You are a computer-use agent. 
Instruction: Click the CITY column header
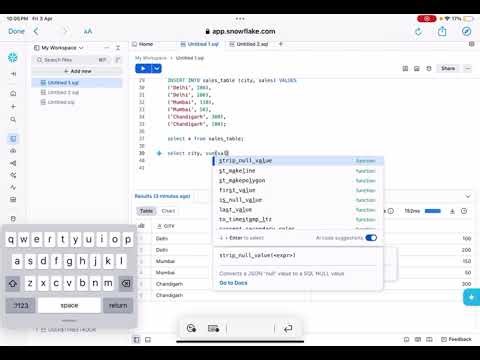point(166,226)
